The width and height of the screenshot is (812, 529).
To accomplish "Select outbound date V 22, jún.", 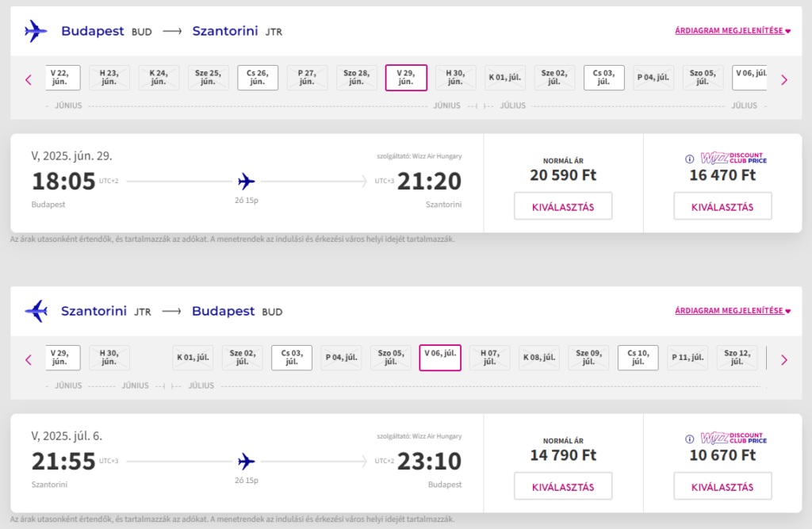I will tap(62, 78).
